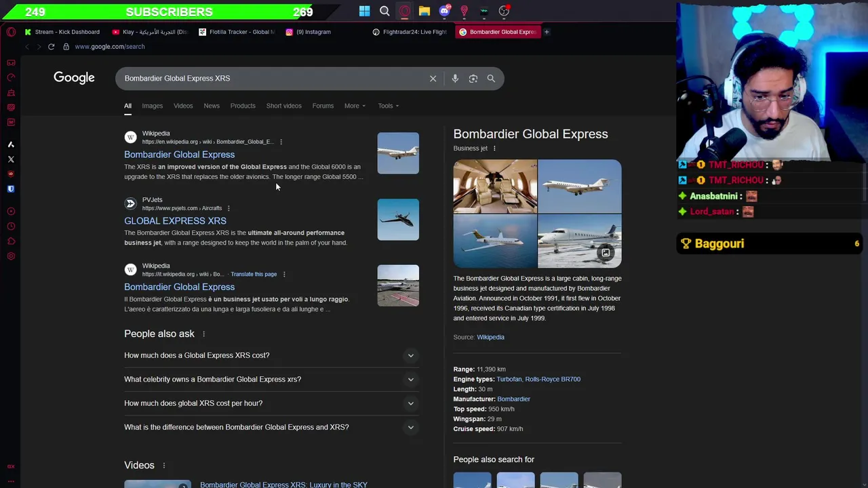
Task: Open the Windows Start menu
Action: pos(365,11)
